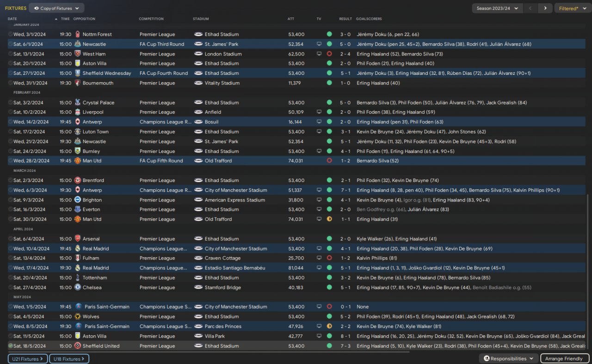Click the vertical scrollbar of the fixtures list
592x364 pixels.
pos(588,273)
